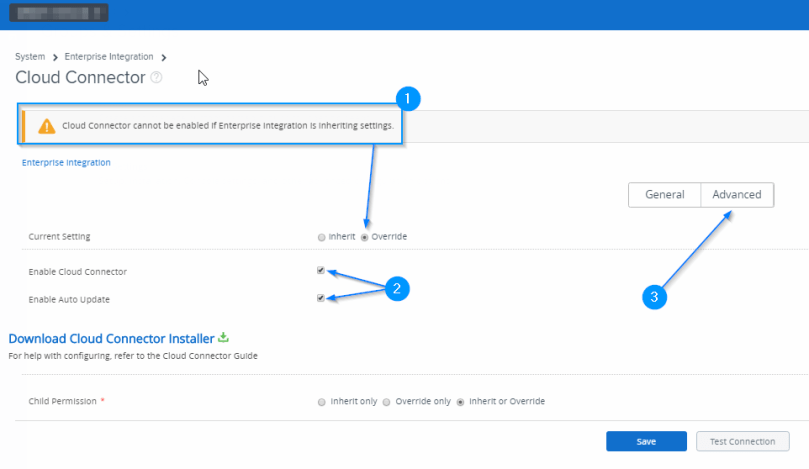
Task: Choose Inherit only for Child Permission
Action: pos(321,402)
